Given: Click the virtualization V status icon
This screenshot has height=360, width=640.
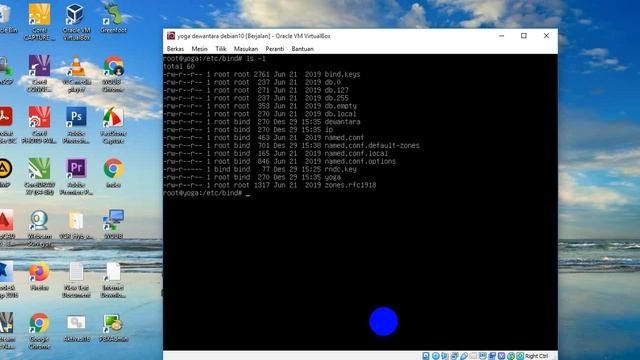Looking at the screenshot, I should pos(501,356).
